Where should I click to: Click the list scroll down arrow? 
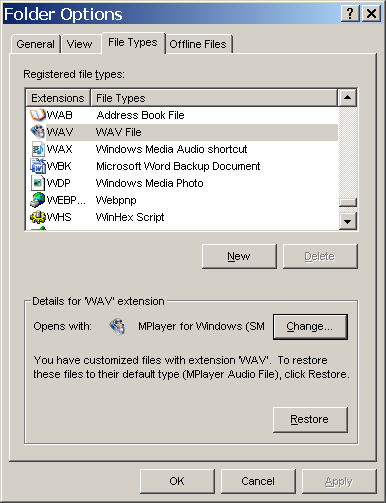(347, 221)
